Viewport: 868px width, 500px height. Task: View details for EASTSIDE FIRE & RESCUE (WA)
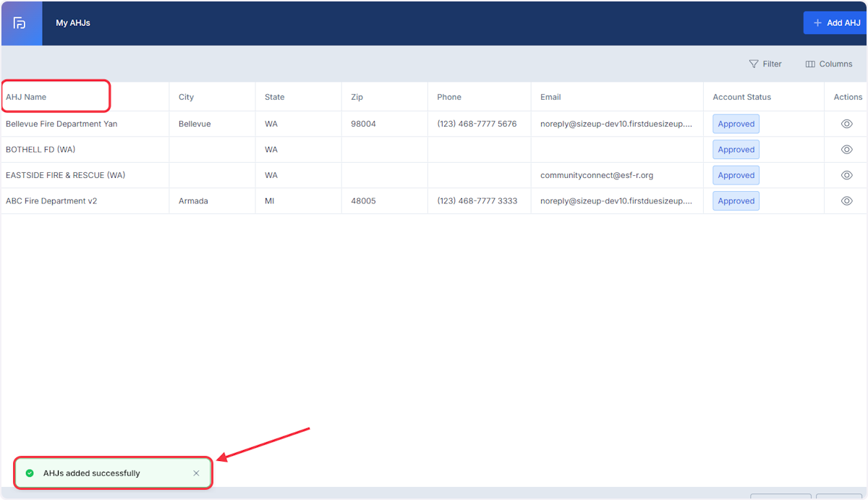tap(846, 175)
